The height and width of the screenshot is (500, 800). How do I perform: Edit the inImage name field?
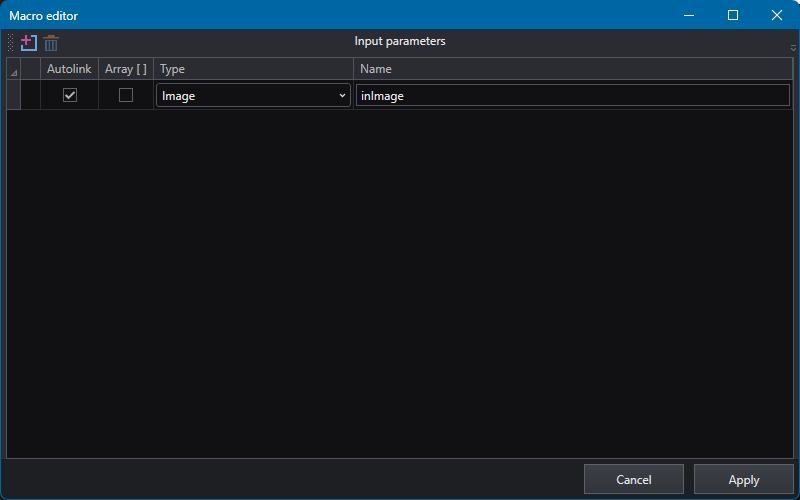point(572,95)
